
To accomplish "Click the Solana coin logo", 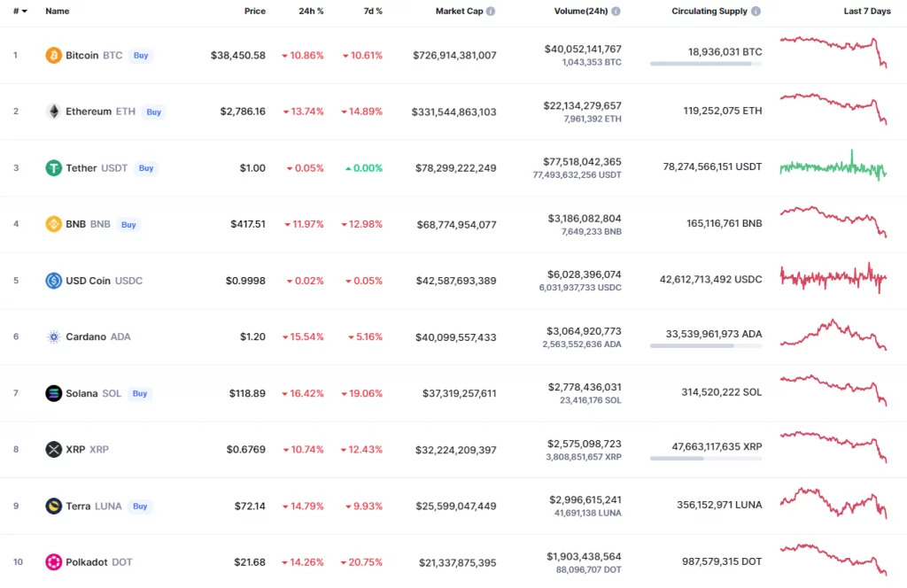I will pos(52,393).
